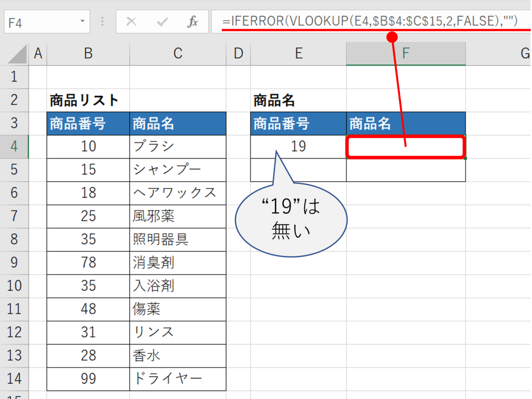Select row 14 header
Image resolution: width=532 pixels, height=399 pixels.
coord(14,378)
